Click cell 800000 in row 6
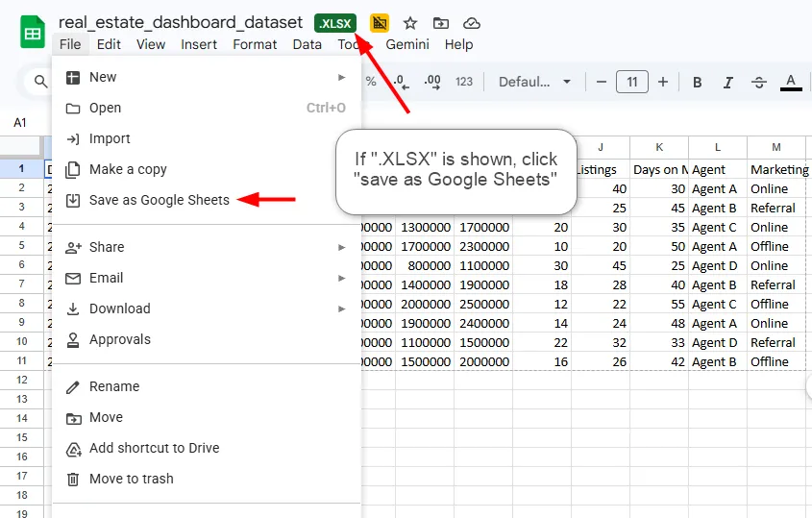Viewport: 812px width, 518px height. click(x=425, y=266)
